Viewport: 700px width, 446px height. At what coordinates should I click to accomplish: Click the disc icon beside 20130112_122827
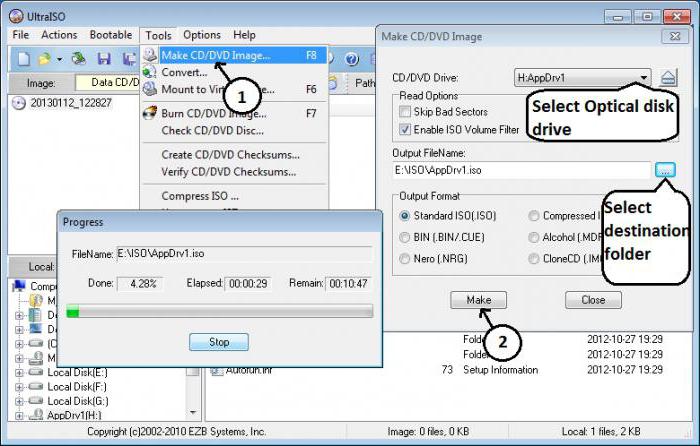click(19, 103)
